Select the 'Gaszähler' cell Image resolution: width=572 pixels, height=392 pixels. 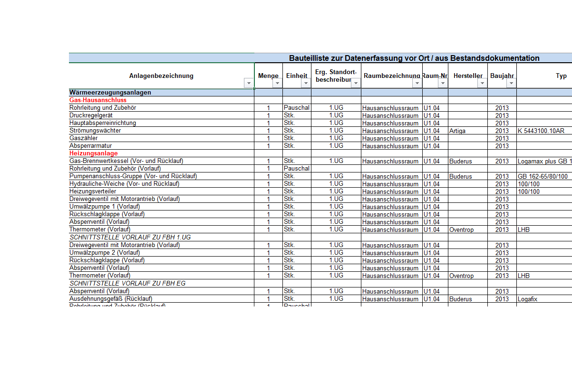click(x=162, y=138)
